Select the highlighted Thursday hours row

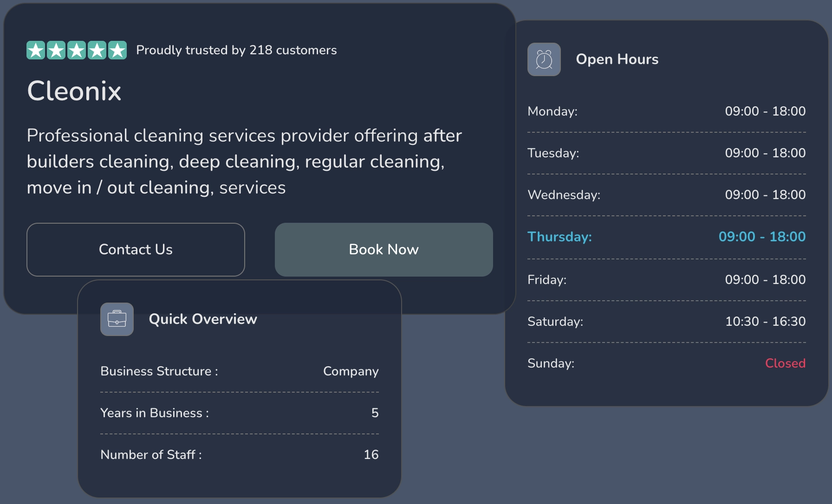point(666,237)
